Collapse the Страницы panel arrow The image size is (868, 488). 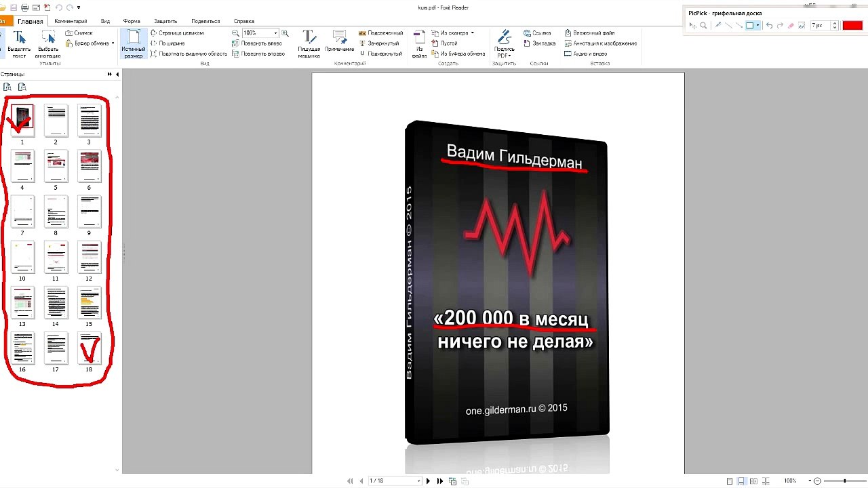pyautogui.click(x=117, y=74)
